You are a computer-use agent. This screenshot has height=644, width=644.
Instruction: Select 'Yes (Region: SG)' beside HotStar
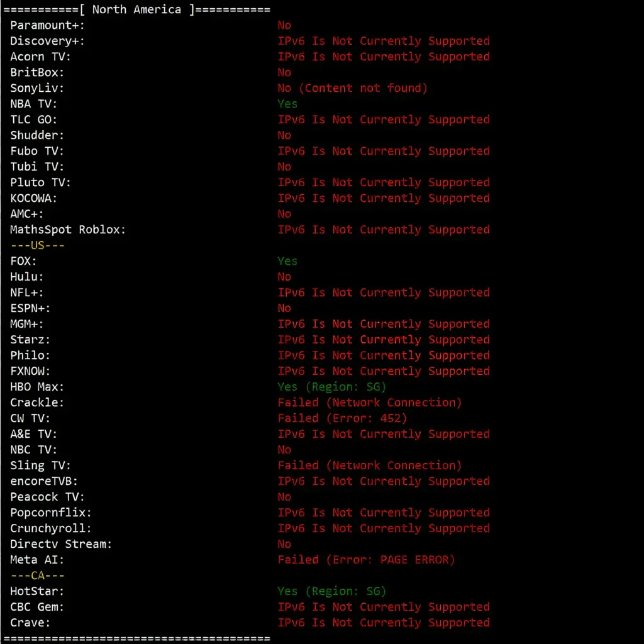(x=332, y=591)
